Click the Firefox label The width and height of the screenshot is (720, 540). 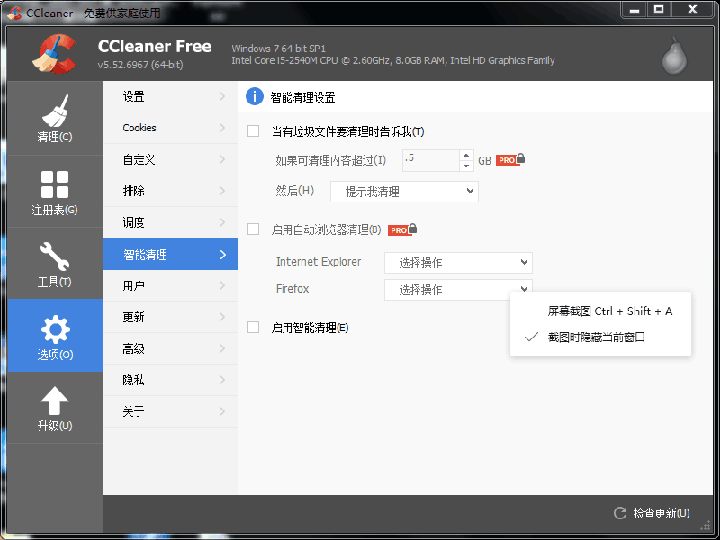point(292,289)
